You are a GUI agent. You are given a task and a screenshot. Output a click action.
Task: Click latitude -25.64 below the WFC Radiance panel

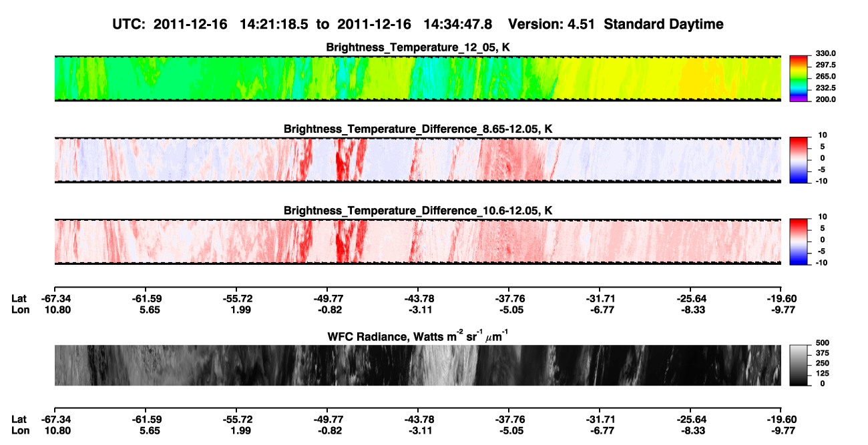[690, 419]
